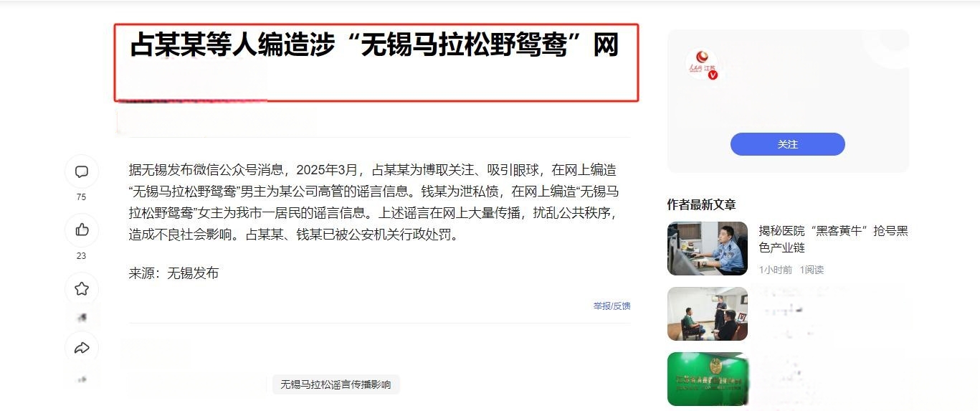Follow the author with 关注 button
980x411 pixels.
click(x=787, y=144)
